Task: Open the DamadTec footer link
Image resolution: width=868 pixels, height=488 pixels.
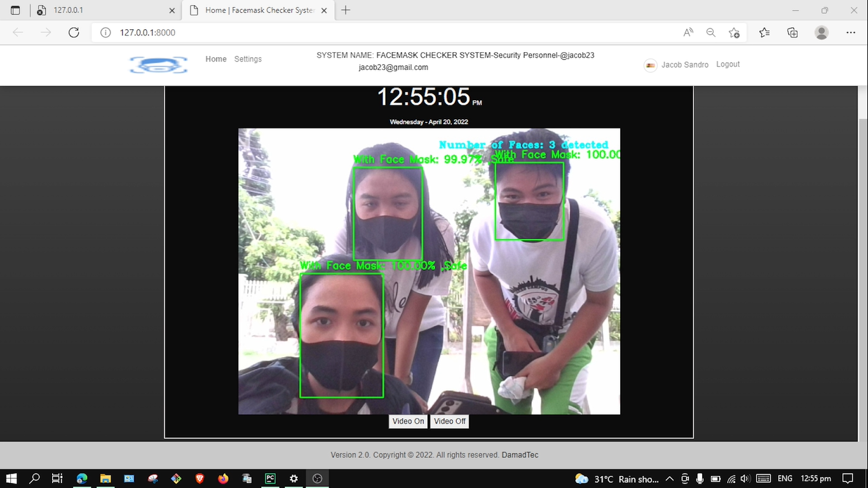Action: pos(520,455)
